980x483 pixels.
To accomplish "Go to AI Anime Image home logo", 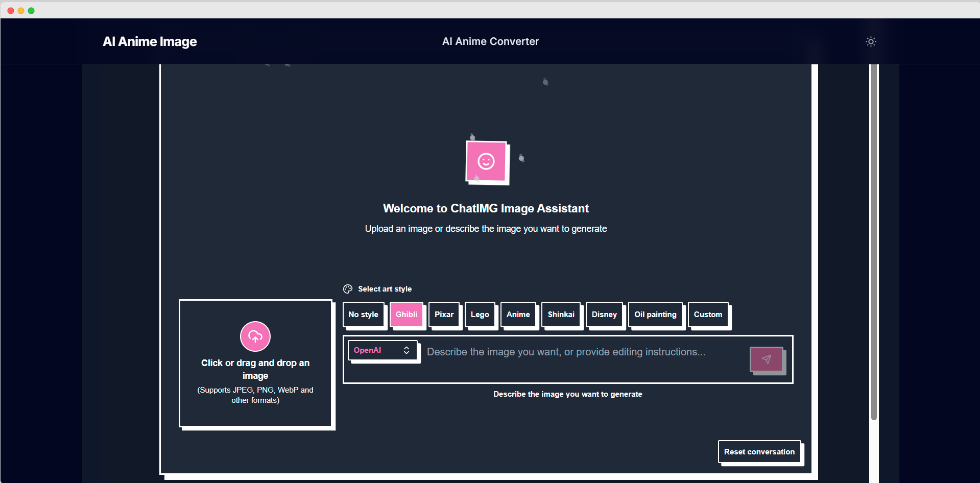I will coord(150,41).
